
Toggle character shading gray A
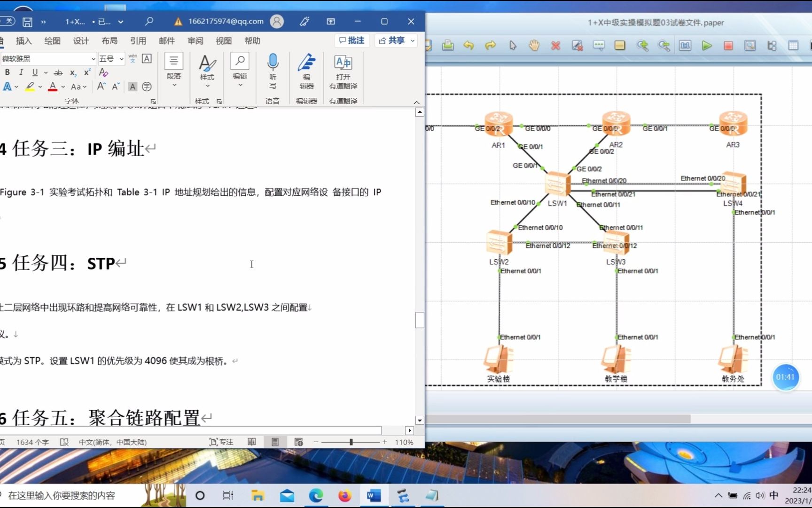pyautogui.click(x=133, y=87)
